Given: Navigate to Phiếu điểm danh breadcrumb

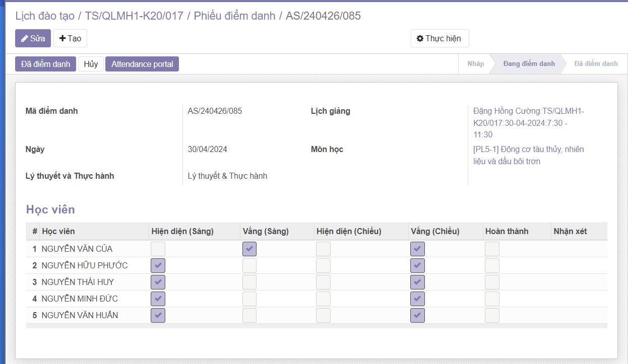Looking at the screenshot, I should (x=234, y=16).
